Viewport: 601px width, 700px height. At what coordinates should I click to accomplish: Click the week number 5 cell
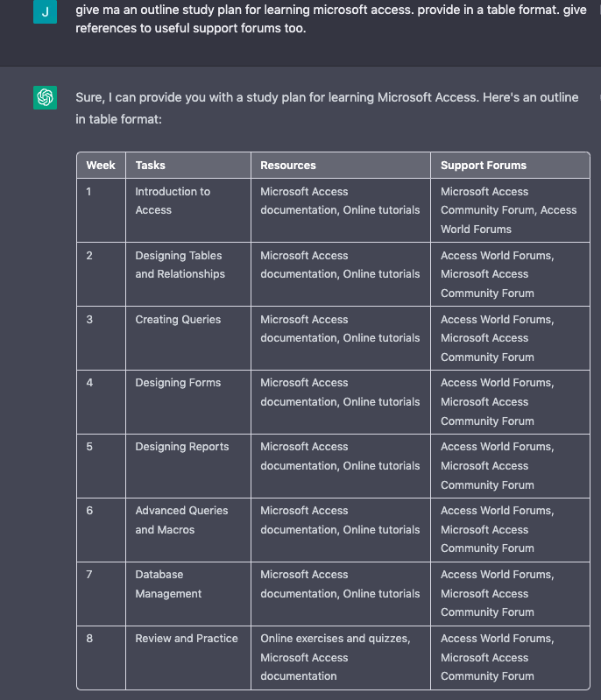click(89, 447)
